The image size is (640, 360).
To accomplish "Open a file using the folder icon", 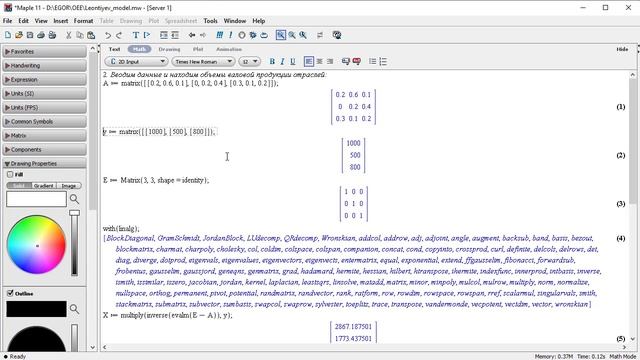I will click(19, 35).
